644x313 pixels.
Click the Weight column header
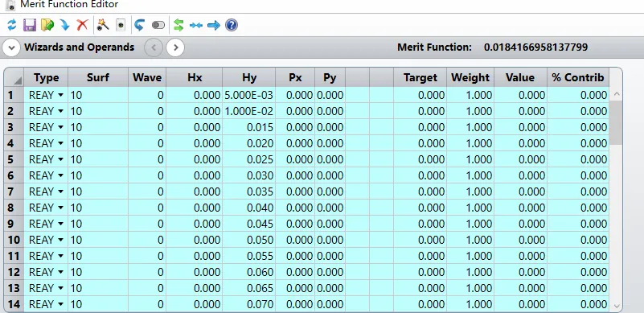(x=470, y=78)
